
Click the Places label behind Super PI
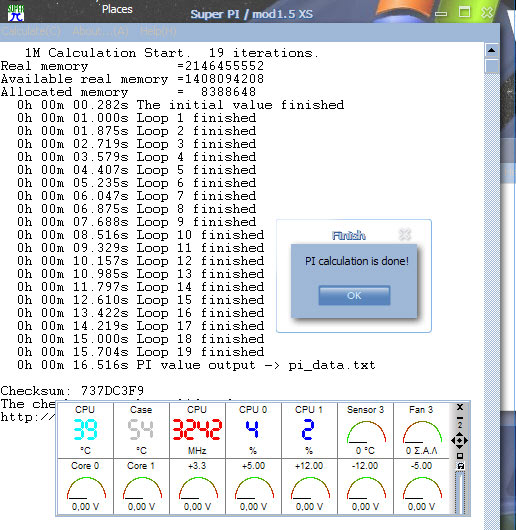(117, 9)
